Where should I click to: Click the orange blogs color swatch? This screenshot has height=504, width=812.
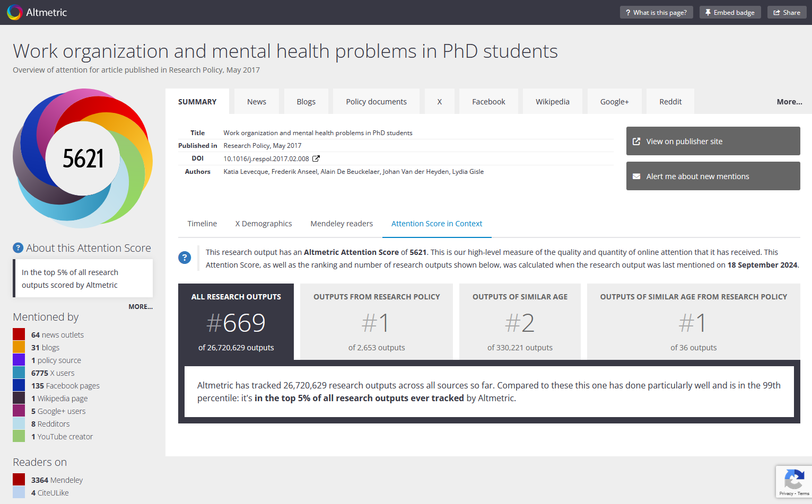point(19,347)
